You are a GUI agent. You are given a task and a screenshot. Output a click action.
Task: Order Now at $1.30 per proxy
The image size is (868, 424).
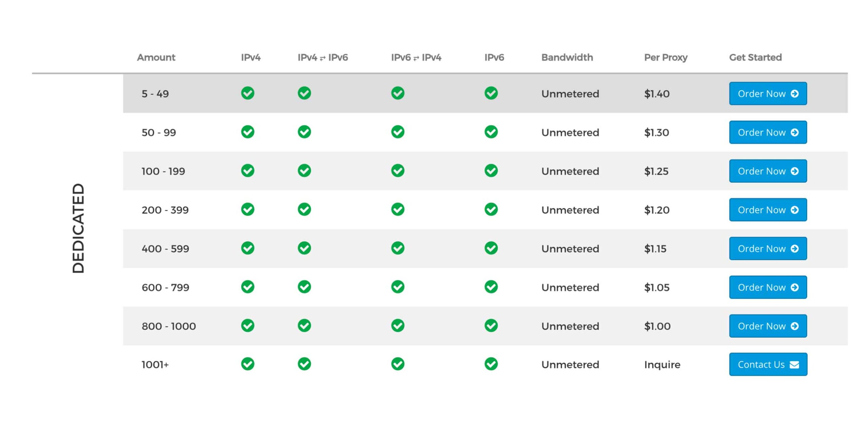coord(768,132)
